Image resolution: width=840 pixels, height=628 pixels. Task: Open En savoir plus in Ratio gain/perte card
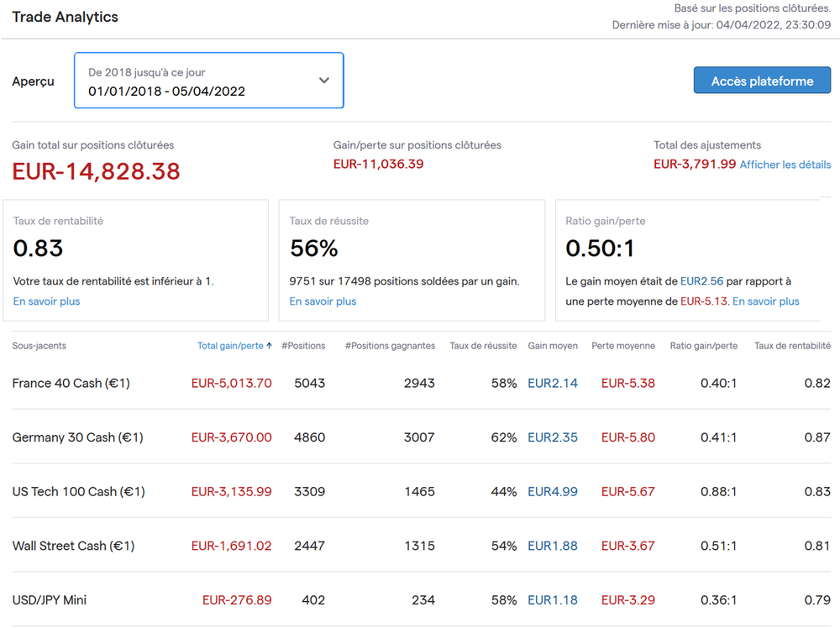[765, 301]
